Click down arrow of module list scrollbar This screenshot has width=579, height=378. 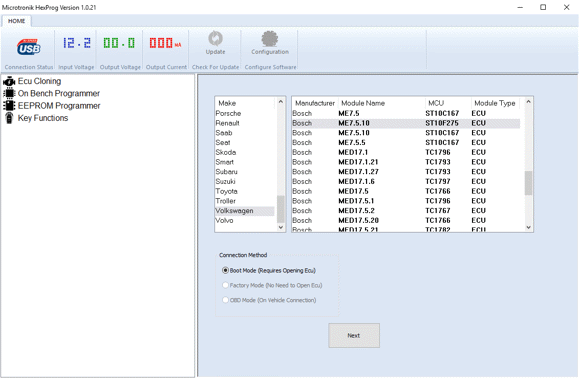(x=528, y=227)
